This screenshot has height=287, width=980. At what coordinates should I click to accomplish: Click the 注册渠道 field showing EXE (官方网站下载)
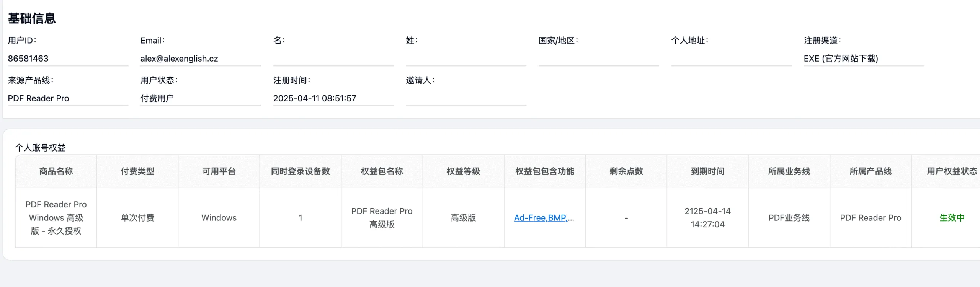(x=864, y=59)
